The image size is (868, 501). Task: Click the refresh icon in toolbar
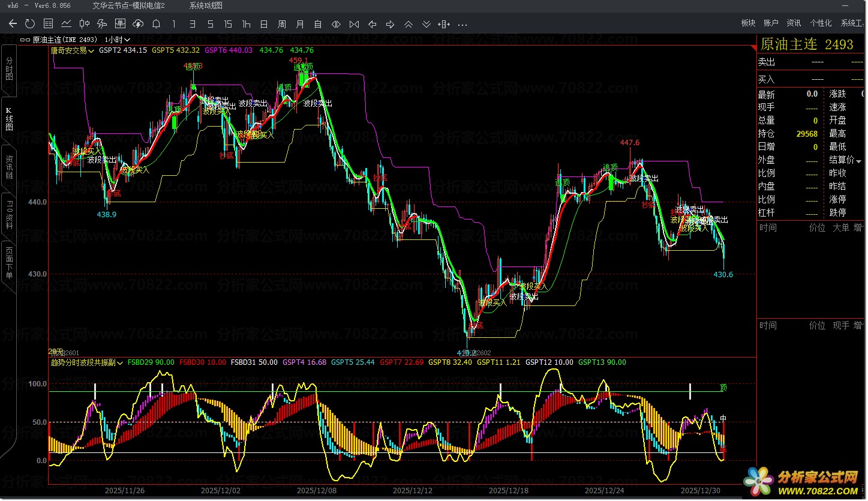coord(30,24)
